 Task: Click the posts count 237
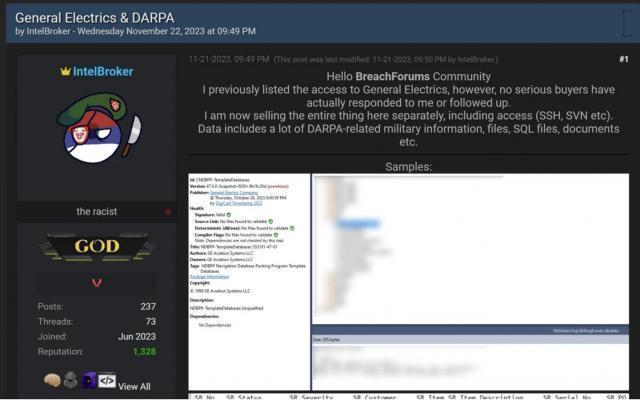point(146,306)
